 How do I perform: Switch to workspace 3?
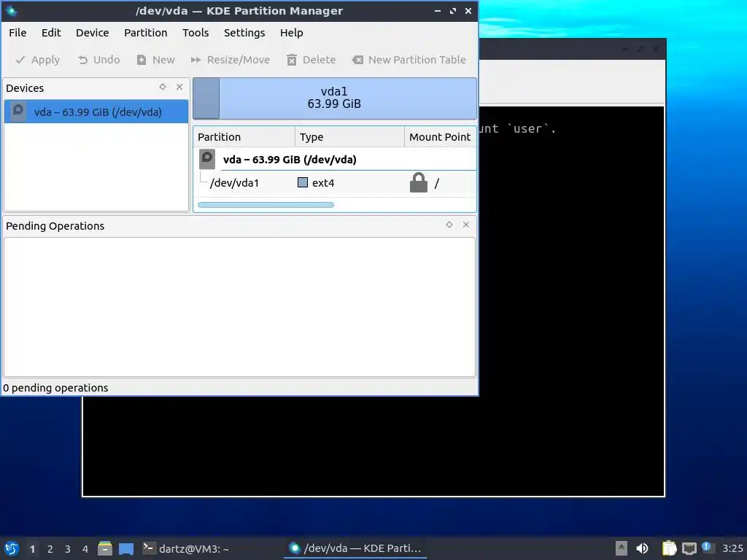[x=68, y=549]
